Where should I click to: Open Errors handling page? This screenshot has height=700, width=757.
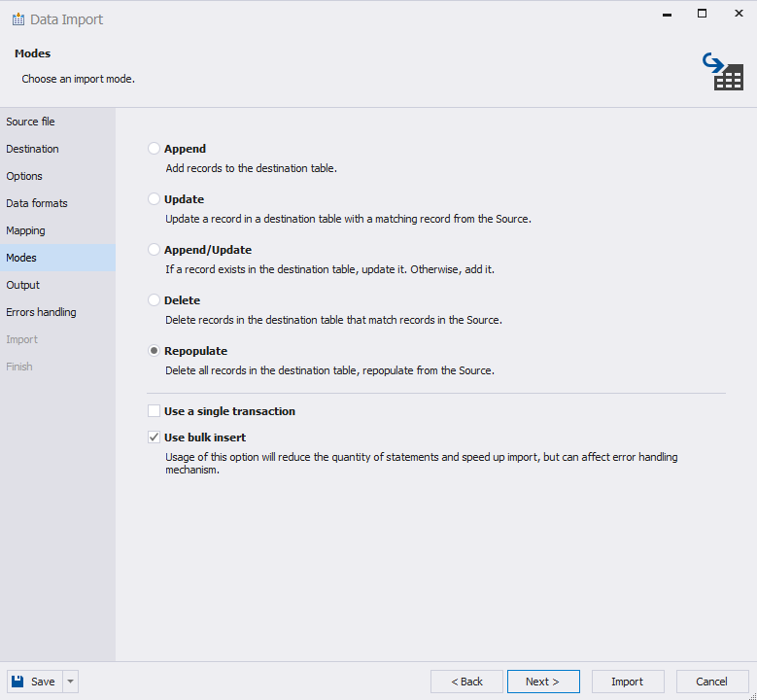click(x=57, y=312)
